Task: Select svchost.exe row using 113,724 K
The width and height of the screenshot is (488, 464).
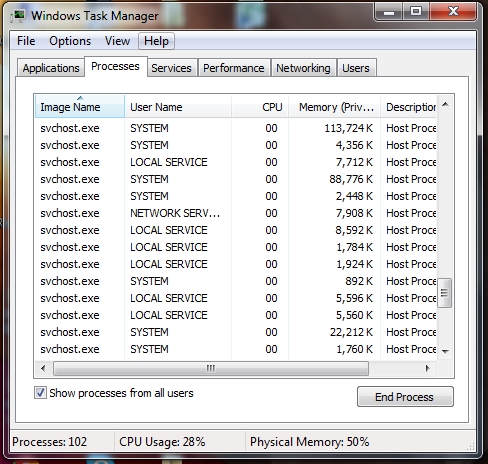Action: pos(235,128)
